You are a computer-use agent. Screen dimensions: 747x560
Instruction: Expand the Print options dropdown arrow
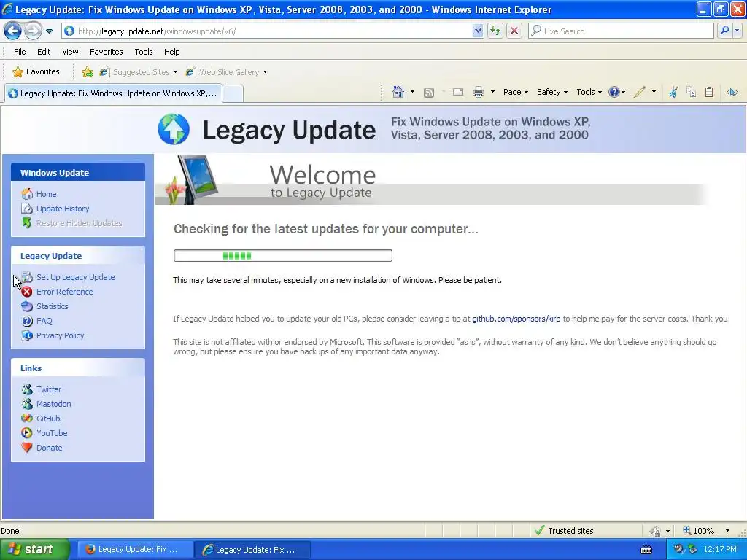point(492,92)
